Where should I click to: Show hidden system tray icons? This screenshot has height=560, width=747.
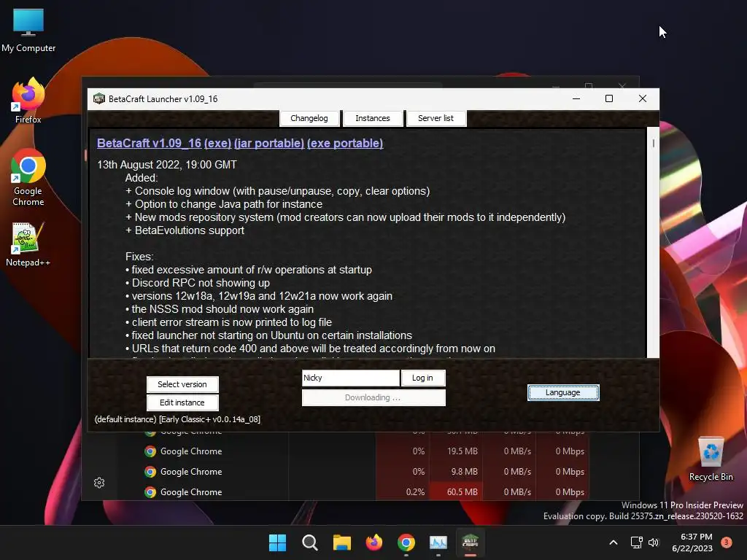pos(614,542)
